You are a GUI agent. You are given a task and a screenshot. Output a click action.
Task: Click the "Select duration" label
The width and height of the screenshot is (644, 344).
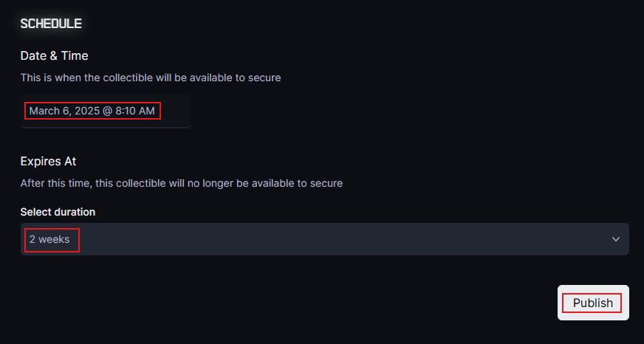point(58,212)
